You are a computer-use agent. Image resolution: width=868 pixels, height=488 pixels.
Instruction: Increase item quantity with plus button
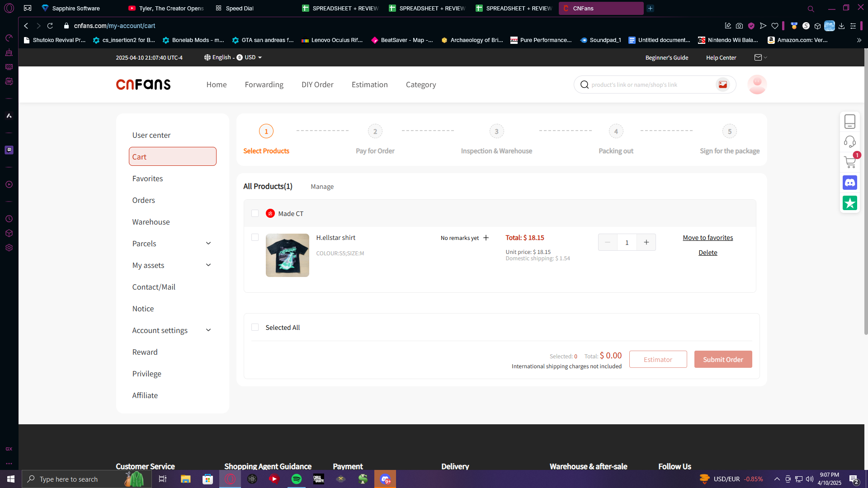[646, 242]
